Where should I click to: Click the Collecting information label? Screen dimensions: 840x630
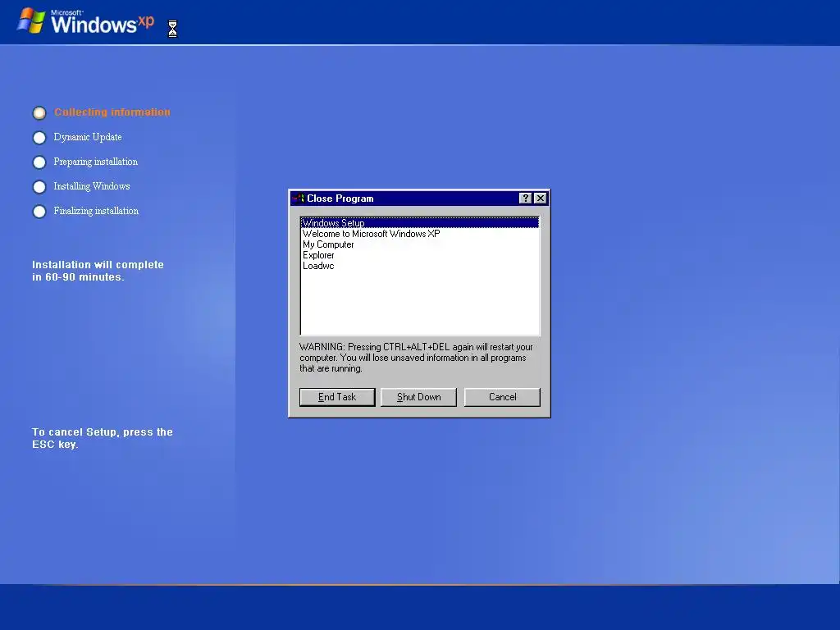[112, 112]
